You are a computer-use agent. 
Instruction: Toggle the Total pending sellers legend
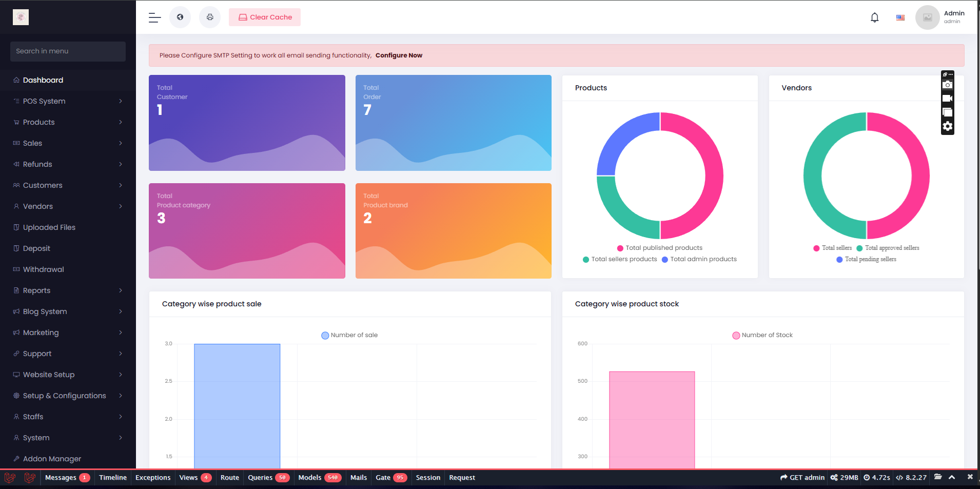click(867, 259)
